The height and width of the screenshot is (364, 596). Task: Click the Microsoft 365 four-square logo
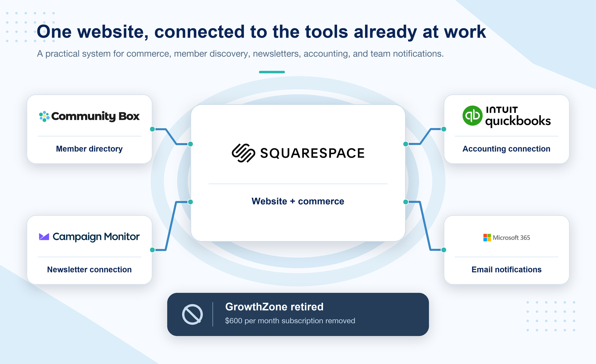pyautogui.click(x=487, y=238)
